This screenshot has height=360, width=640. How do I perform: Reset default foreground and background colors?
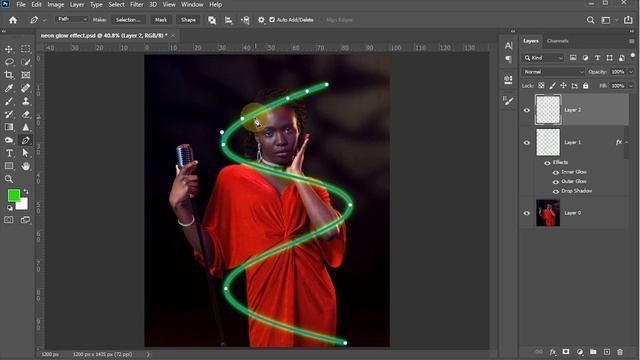pyautogui.click(x=9, y=208)
